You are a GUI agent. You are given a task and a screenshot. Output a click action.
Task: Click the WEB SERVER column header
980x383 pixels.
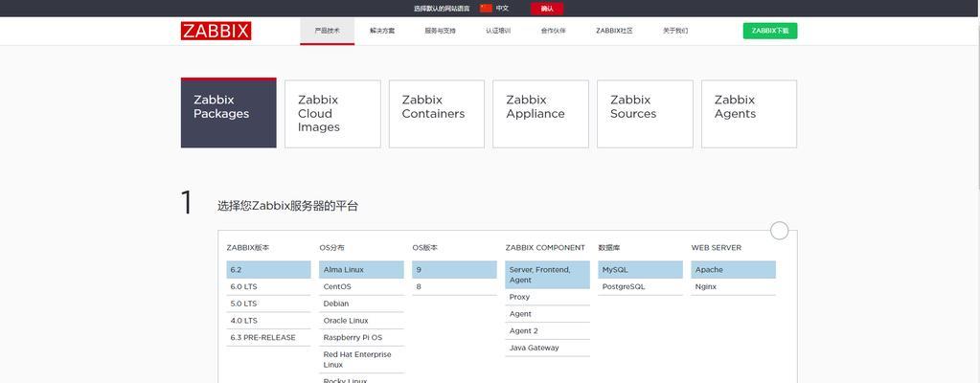point(717,247)
